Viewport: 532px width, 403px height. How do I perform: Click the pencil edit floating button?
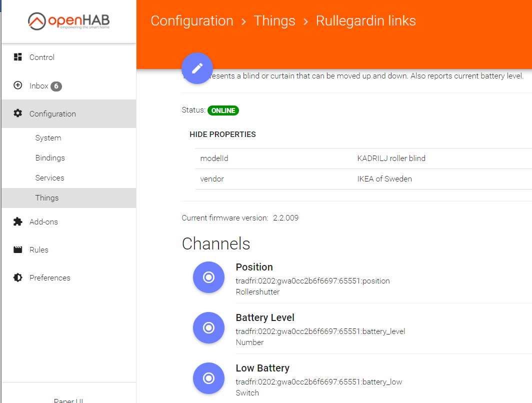pos(197,68)
